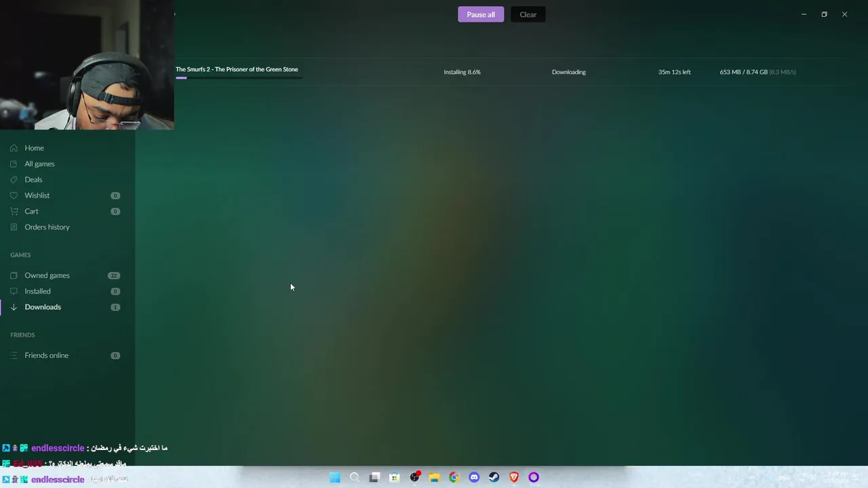Click the Smurfs 2 download progress bar

click(238, 78)
